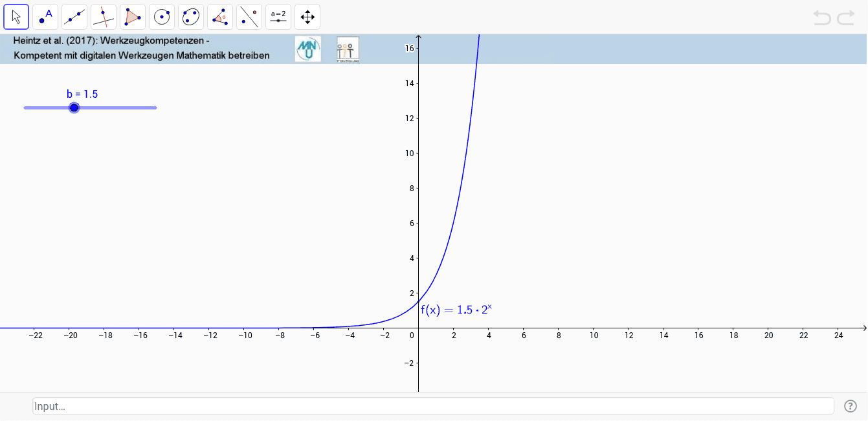Select the Move Graphics View tool
868x421 pixels.
[x=307, y=17]
